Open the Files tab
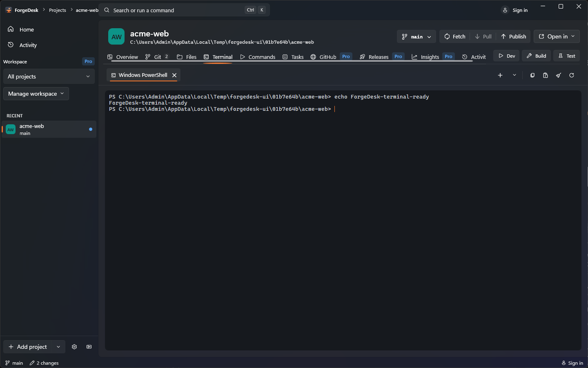The width and height of the screenshot is (588, 368). pos(187,57)
